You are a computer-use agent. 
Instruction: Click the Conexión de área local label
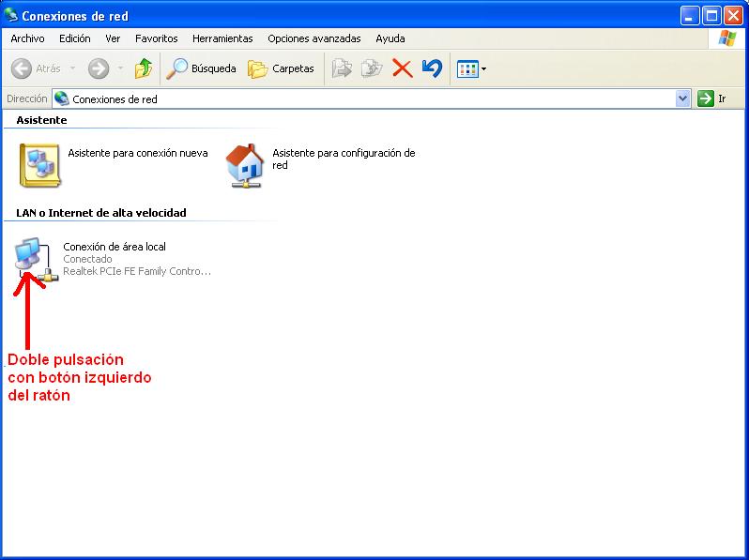coord(115,247)
